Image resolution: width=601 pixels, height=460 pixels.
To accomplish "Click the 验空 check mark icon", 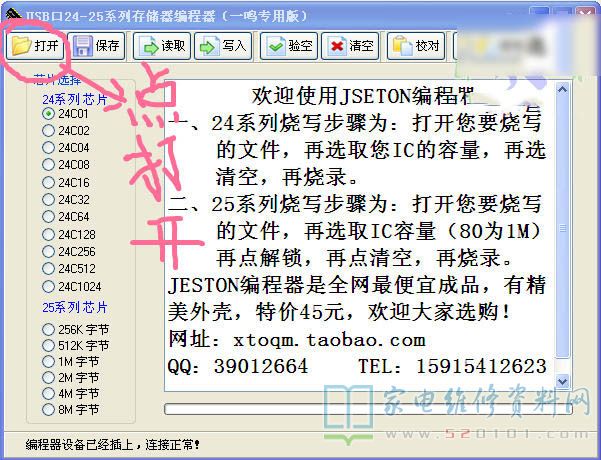I will [275, 46].
